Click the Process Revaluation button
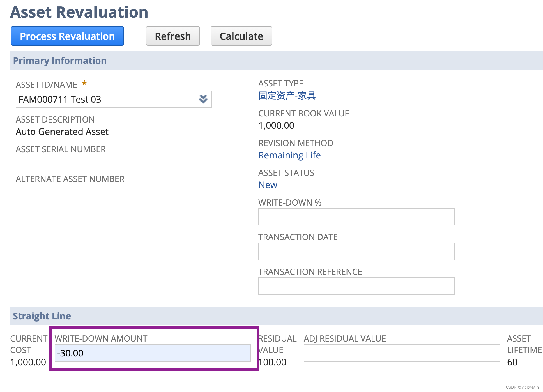Viewport: 543px width, 392px height. click(x=67, y=36)
